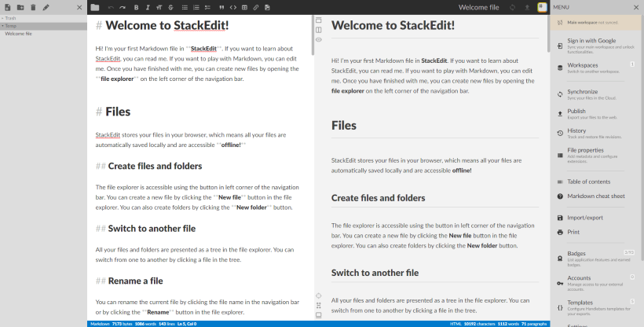Screen dimensions: 644x327
Task: Toggle the side preview eye icon
Action: pos(318,39)
